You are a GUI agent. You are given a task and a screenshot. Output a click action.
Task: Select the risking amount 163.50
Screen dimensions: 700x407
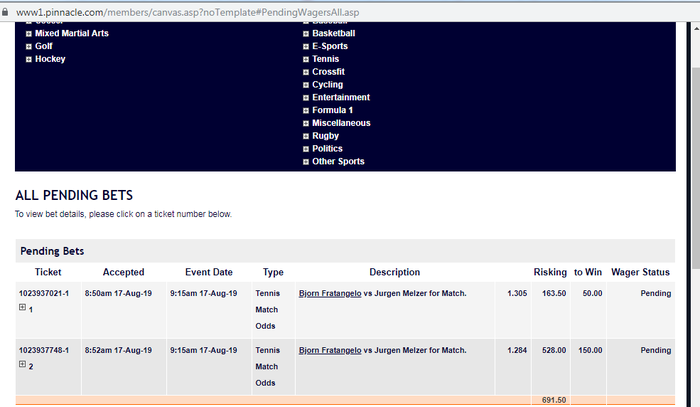point(554,294)
